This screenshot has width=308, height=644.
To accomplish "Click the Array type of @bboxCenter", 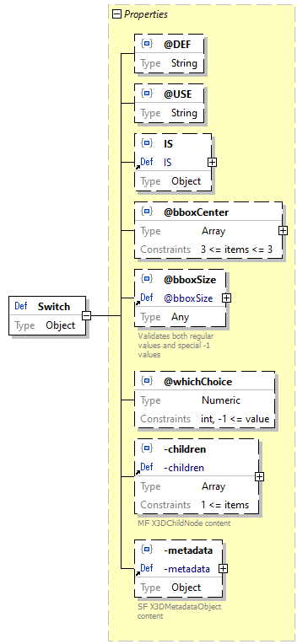I will (x=213, y=231).
